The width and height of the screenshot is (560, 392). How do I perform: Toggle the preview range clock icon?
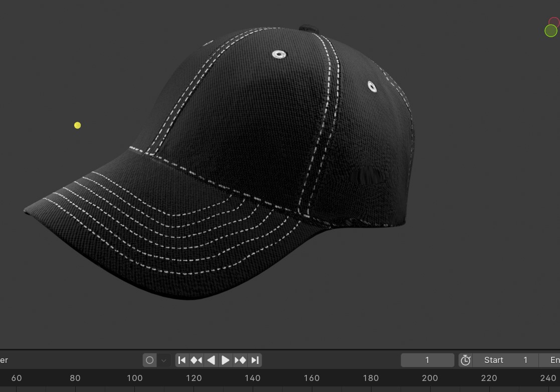coord(465,360)
